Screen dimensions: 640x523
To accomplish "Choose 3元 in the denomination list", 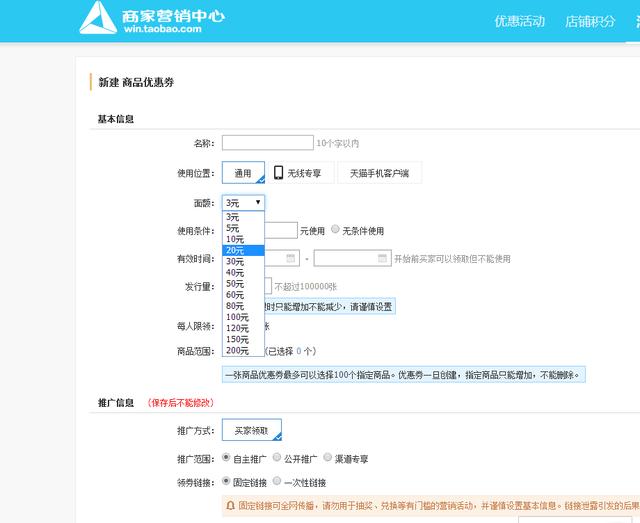I will tap(243, 217).
